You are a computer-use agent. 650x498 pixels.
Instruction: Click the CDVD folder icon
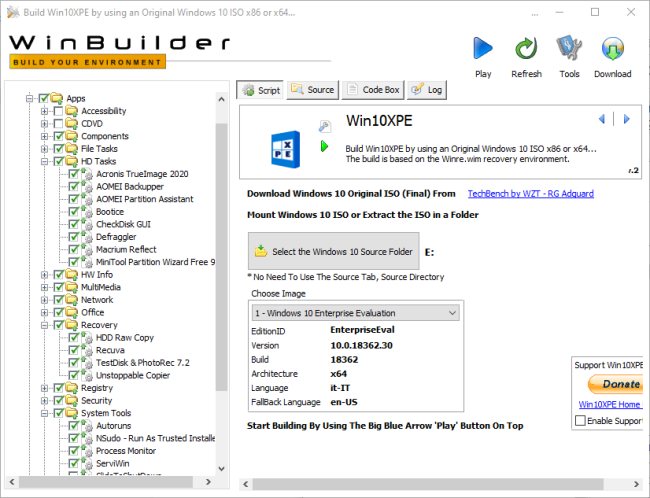coord(72,124)
